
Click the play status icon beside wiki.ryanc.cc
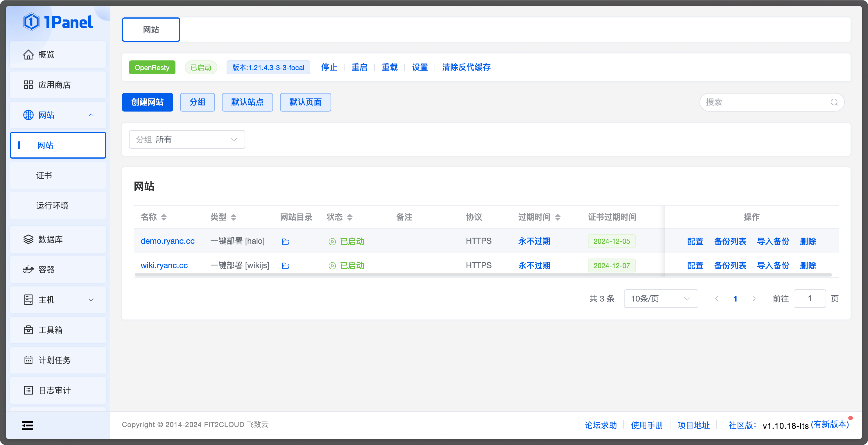[x=332, y=265]
